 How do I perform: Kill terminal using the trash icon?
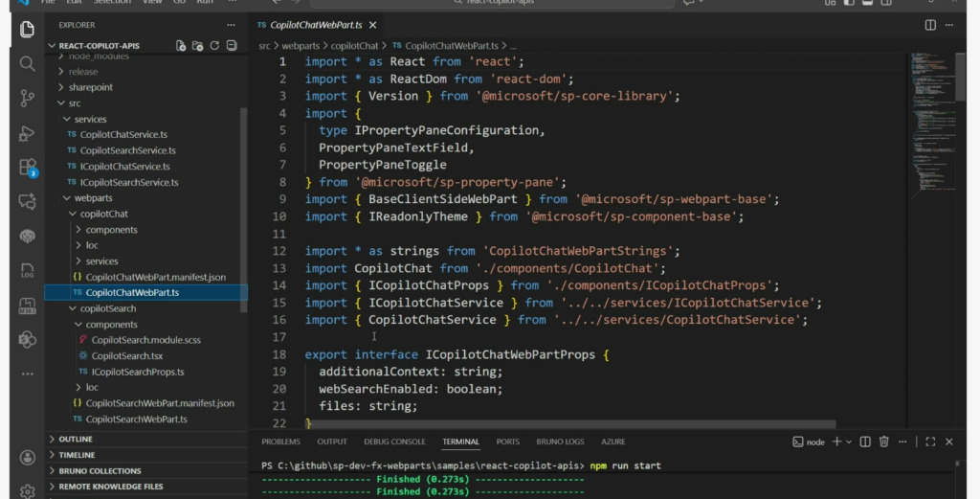(884, 442)
